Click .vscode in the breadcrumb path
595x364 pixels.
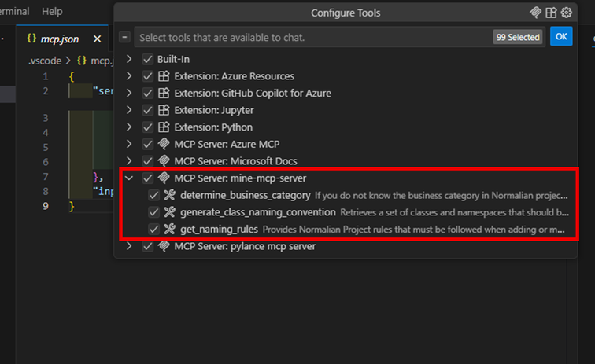(x=45, y=61)
